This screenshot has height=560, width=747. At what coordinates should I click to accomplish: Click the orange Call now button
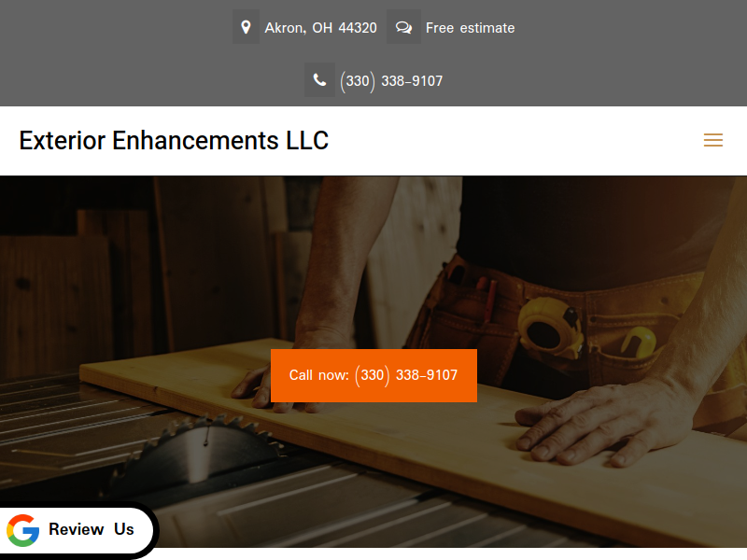point(373,375)
